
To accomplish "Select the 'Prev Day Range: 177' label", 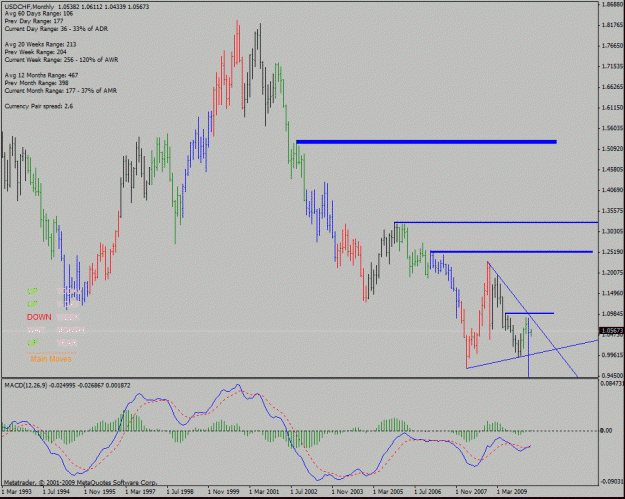I will pyautogui.click(x=34, y=21).
